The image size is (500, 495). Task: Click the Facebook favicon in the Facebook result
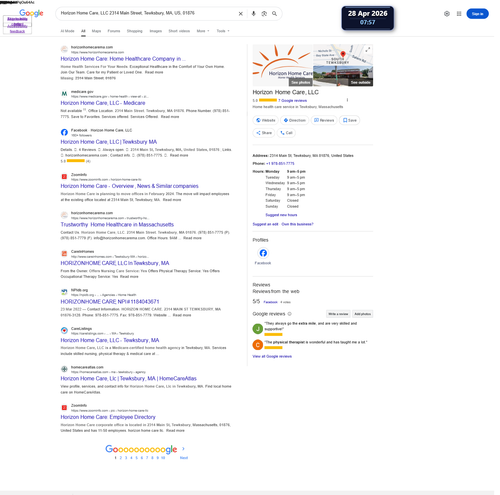click(x=64, y=132)
